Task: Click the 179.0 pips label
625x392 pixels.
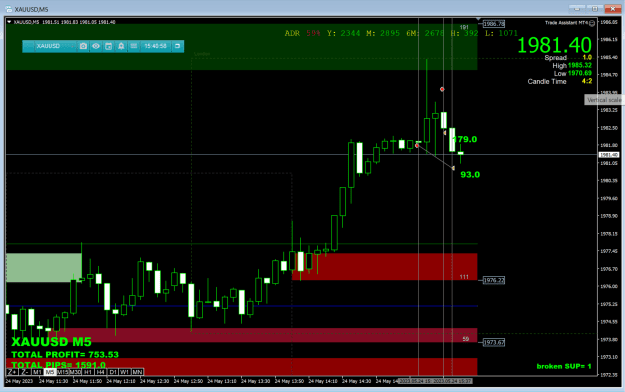Action: click(465, 140)
